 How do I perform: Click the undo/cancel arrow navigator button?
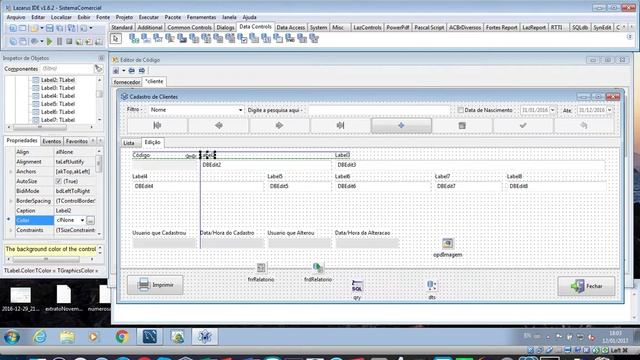point(584,125)
